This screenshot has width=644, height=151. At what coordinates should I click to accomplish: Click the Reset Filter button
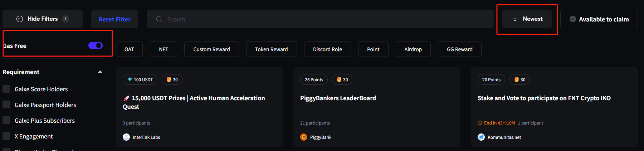[x=114, y=19]
